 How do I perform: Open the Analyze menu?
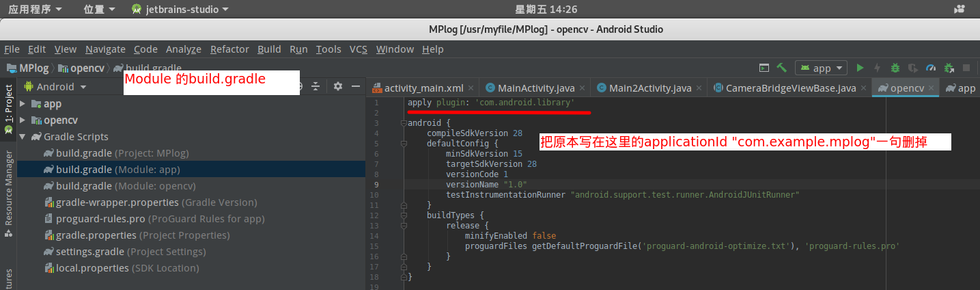click(184, 49)
